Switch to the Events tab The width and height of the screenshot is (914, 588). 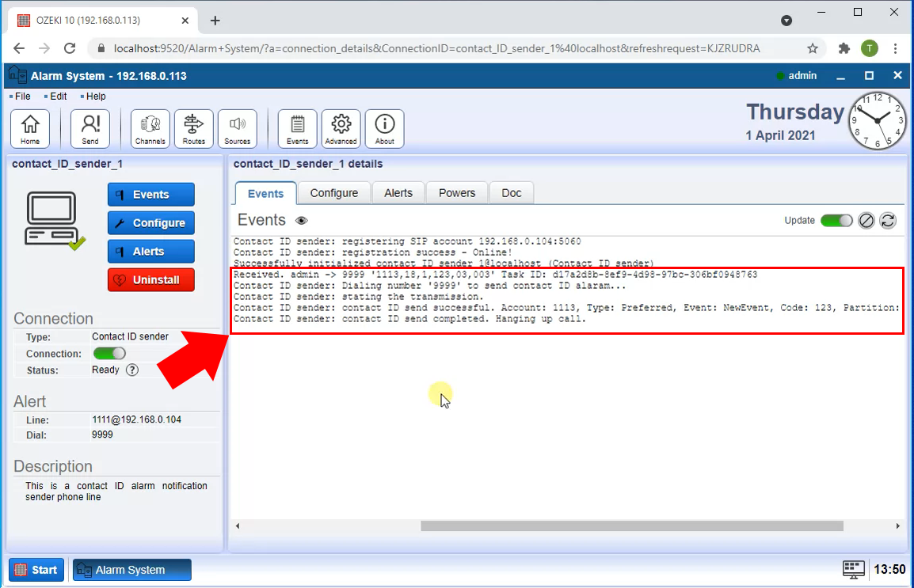266,193
